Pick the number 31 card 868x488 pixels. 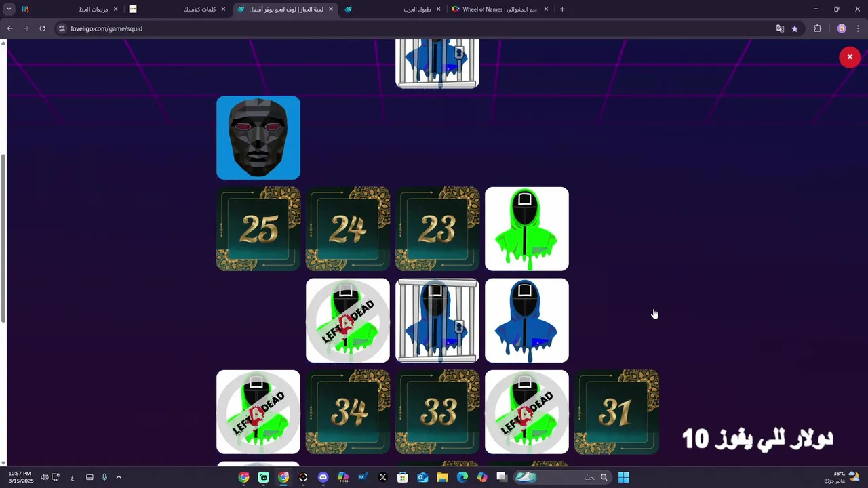pyautogui.click(x=616, y=412)
